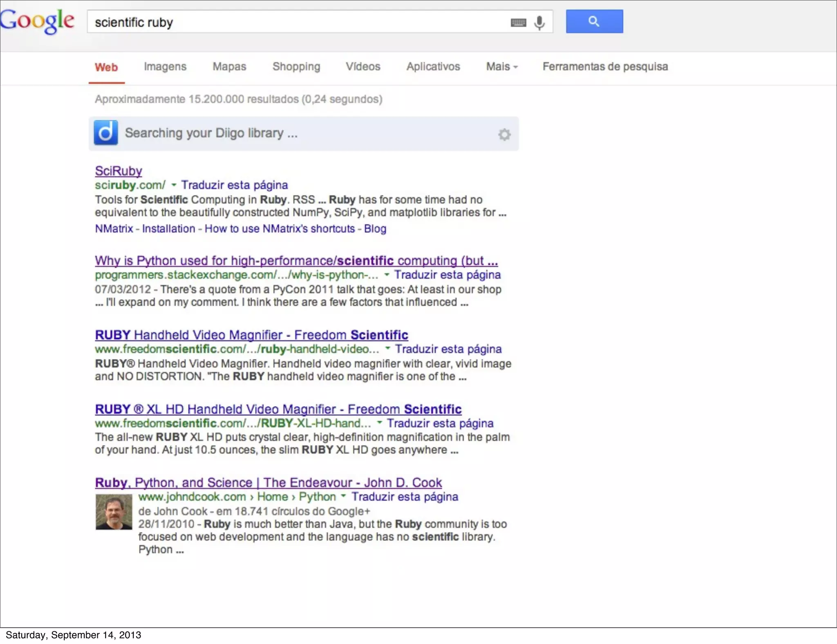Viewport: 837px width, 644px height.
Task: Click the Google logo
Action: 38,21
